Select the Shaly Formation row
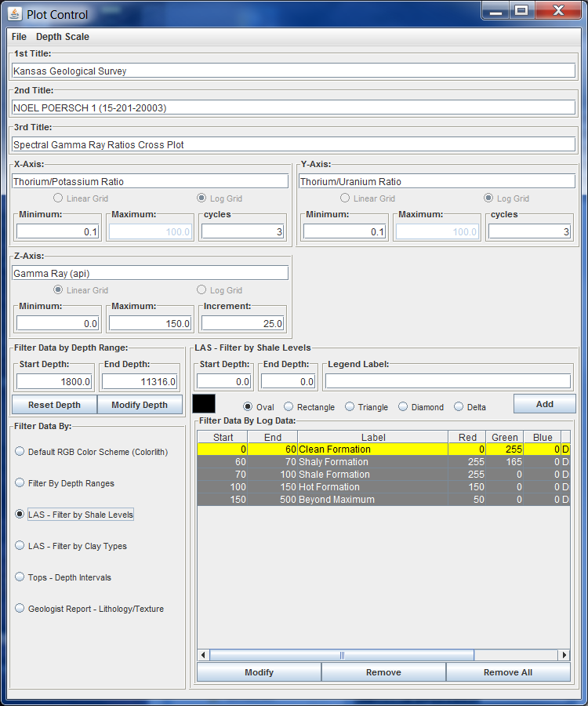Screen dimensions: 588x706 tap(383, 462)
